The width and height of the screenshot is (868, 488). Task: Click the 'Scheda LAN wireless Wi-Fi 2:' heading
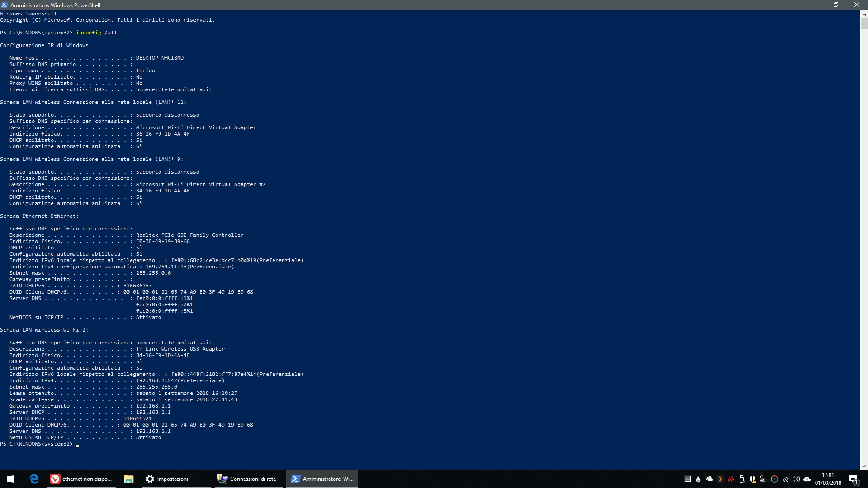click(x=44, y=330)
